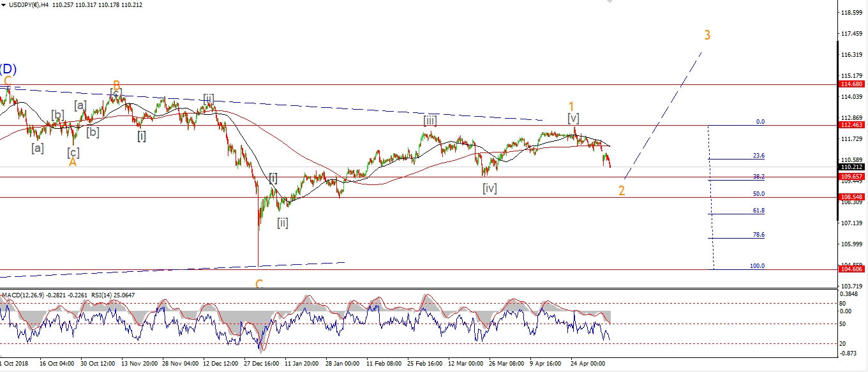Select the orange wave 1 label

point(572,106)
